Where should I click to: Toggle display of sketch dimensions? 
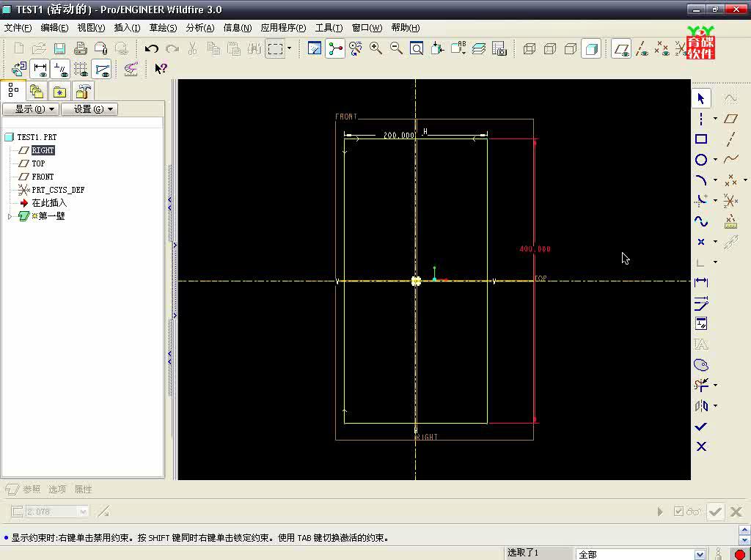[x=40, y=69]
